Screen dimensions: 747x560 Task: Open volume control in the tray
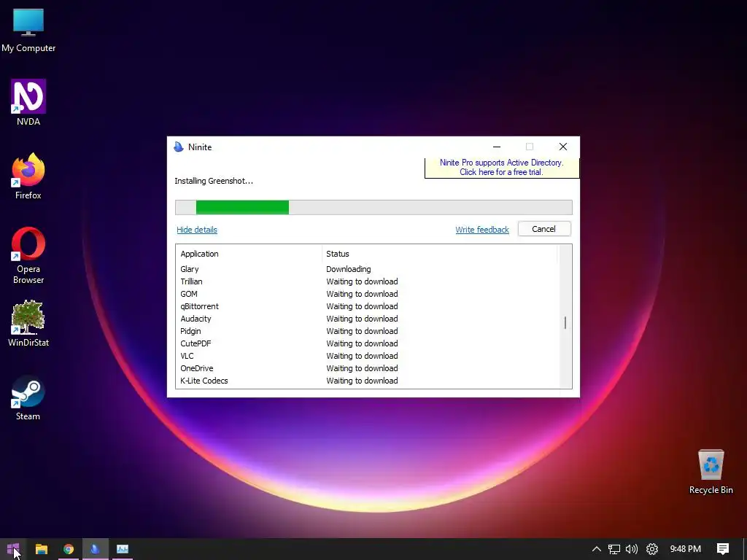(x=632, y=549)
